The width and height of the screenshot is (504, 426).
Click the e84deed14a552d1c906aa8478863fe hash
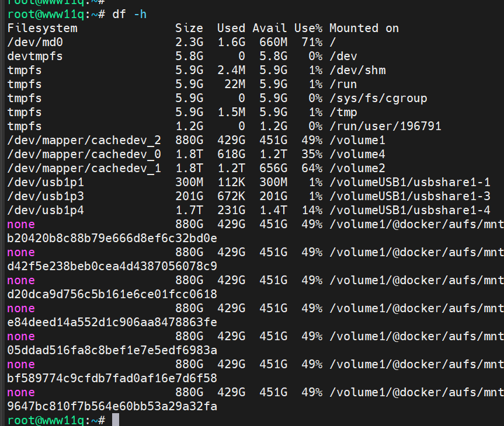(112, 322)
